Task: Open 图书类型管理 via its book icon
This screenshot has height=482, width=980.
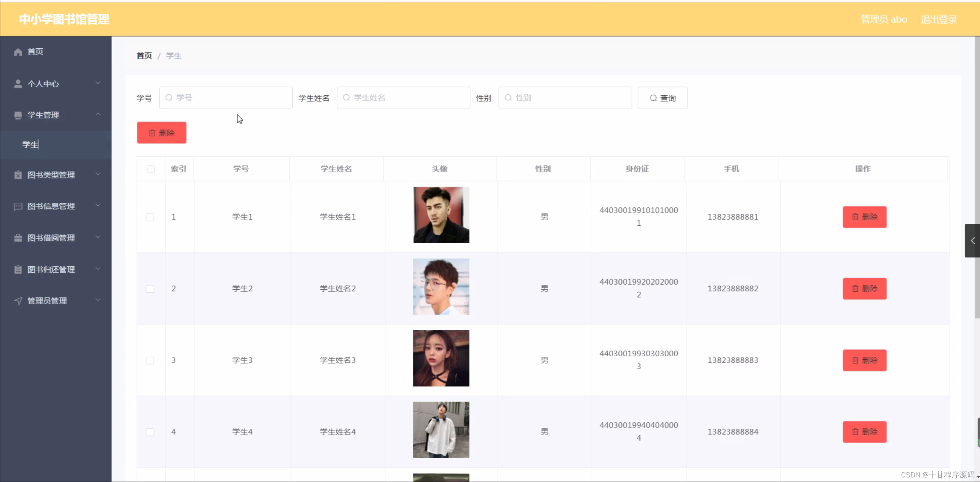Action: click(x=18, y=175)
